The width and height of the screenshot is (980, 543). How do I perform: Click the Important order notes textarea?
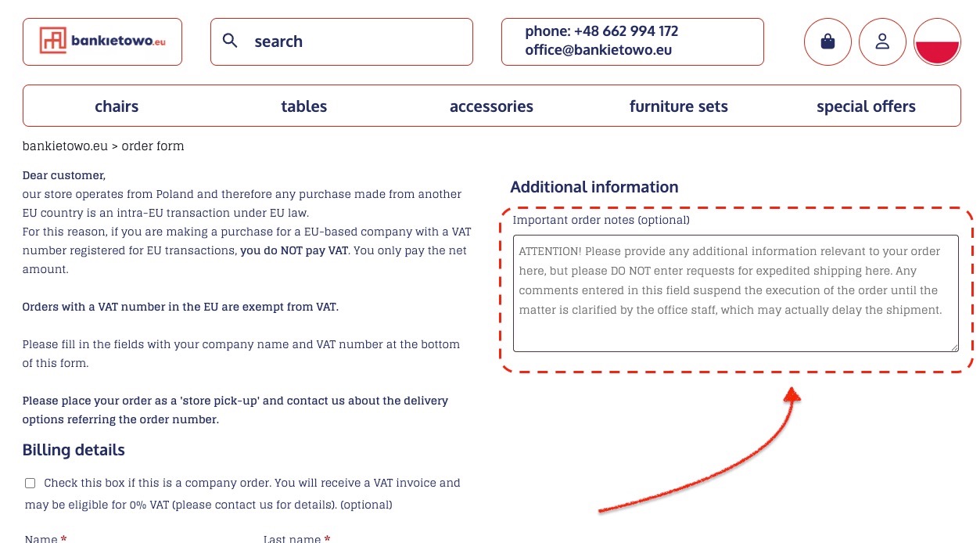click(736, 293)
